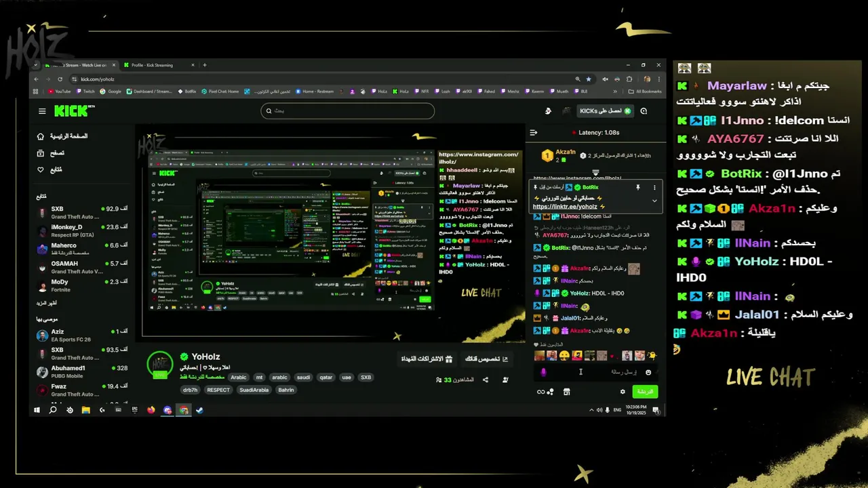Open the linktr.ee/yoholz link in pinned message
This screenshot has width=868, height=488.
(x=565, y=207)
